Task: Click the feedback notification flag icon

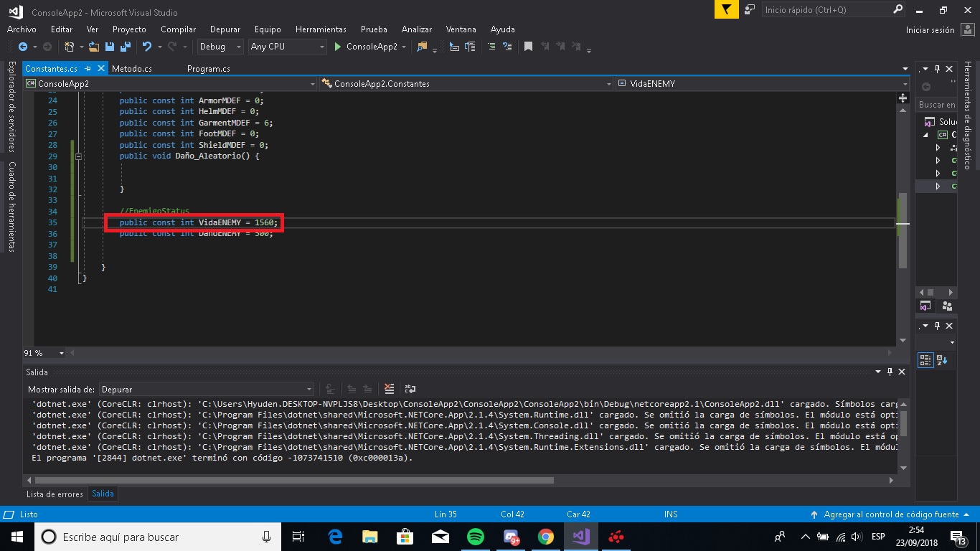Action: (x=727, y=9)
